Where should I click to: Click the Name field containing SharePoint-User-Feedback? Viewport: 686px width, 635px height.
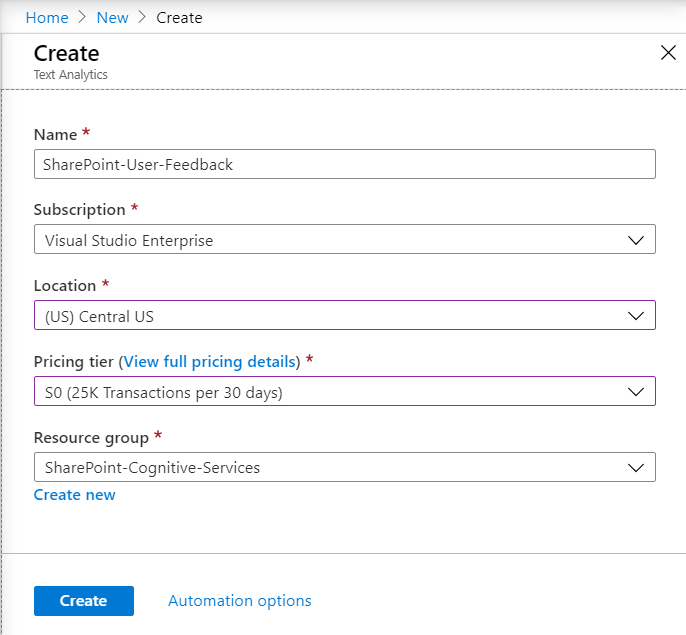point(344,164)
